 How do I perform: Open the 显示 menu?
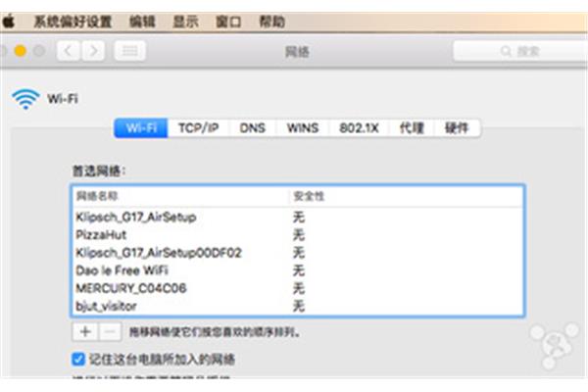click(x=185, y=22)
